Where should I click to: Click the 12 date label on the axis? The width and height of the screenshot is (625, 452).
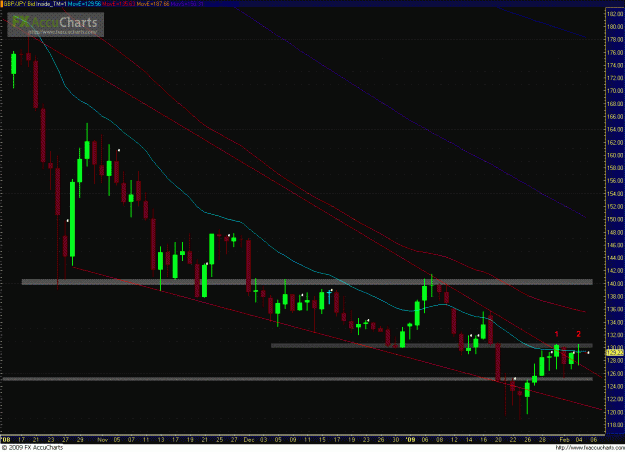click(x=454, y=440)
